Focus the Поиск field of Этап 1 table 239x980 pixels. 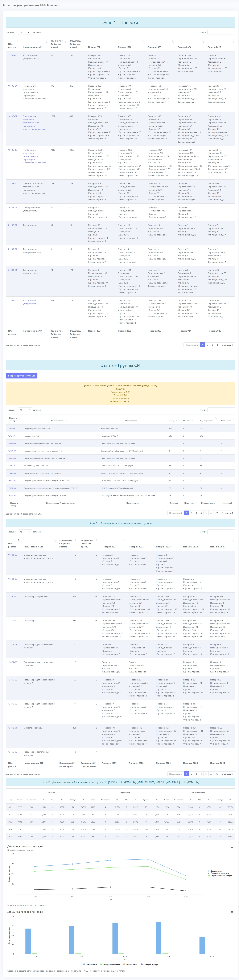click(221, 32)
